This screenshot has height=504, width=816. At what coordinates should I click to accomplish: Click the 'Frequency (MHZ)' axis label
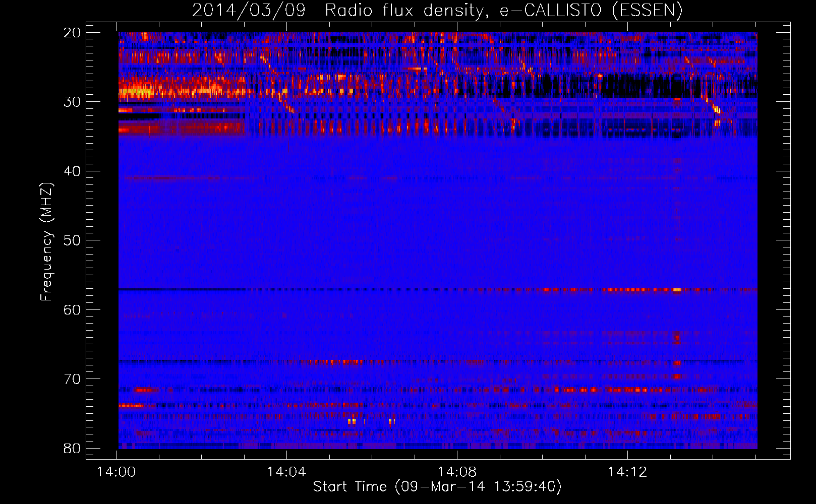tap(46, 242)
